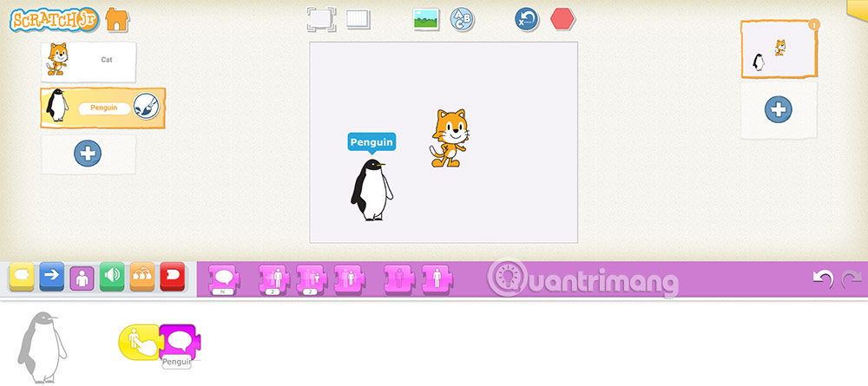The width and height of the screenshot is (868, 386).
Task: Edit the Penguin text under Say block
Action: tap(176, 363)
